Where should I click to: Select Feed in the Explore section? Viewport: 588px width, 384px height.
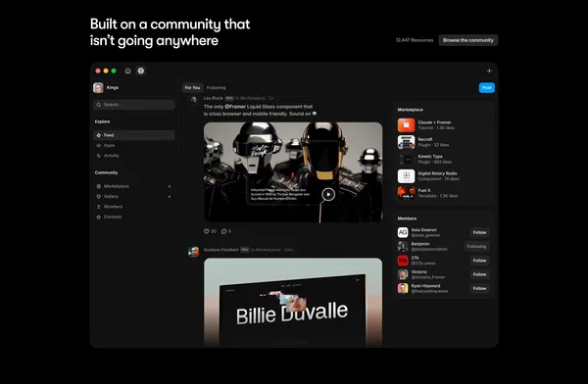pyautogui.click(x=134, y=135)
